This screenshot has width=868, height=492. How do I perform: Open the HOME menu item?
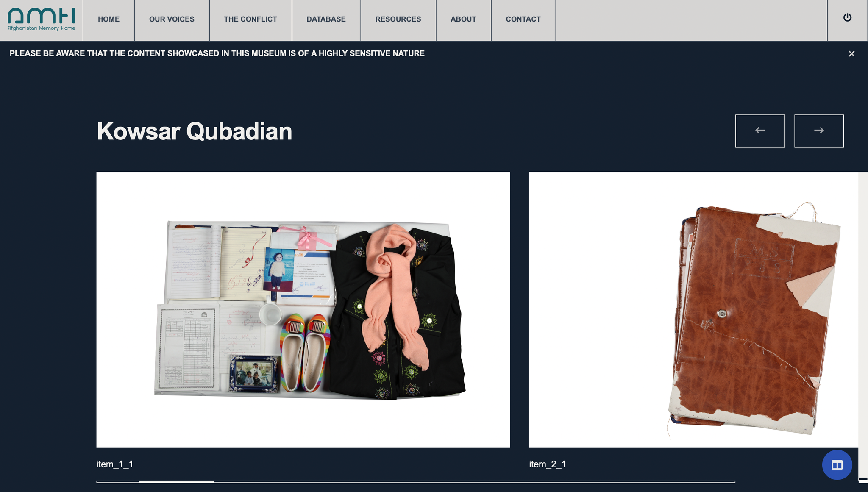(109, 19)
